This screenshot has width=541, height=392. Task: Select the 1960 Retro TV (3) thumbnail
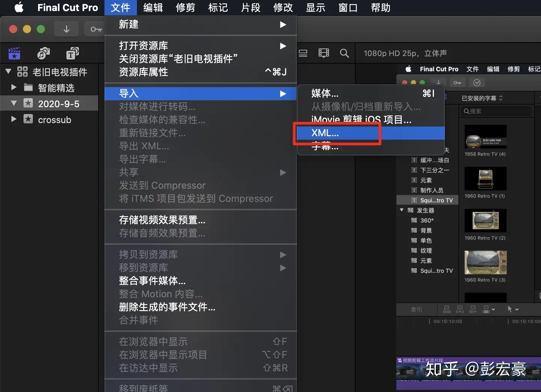click(485, 262)
